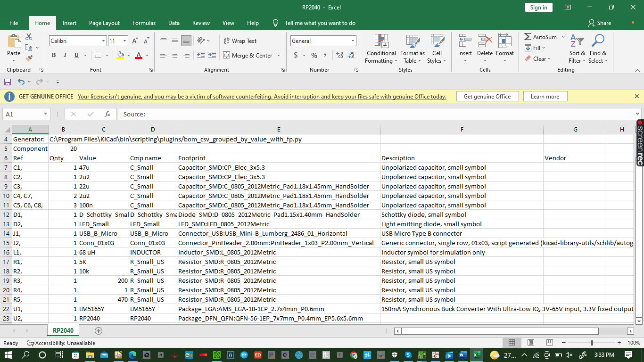Screen dimensions: 644x362
Task: Open Cell Styles gallery
Action: (x=437, y=49)
